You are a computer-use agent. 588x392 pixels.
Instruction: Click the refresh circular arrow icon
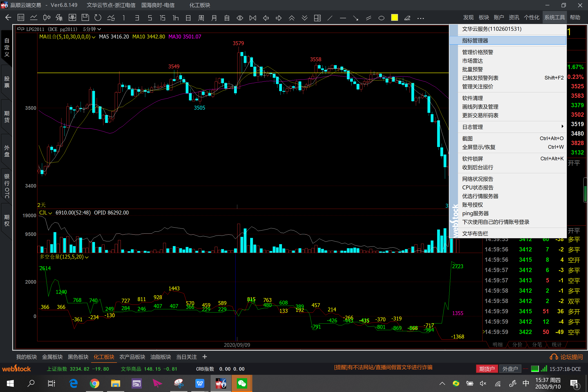coord(98,18)
